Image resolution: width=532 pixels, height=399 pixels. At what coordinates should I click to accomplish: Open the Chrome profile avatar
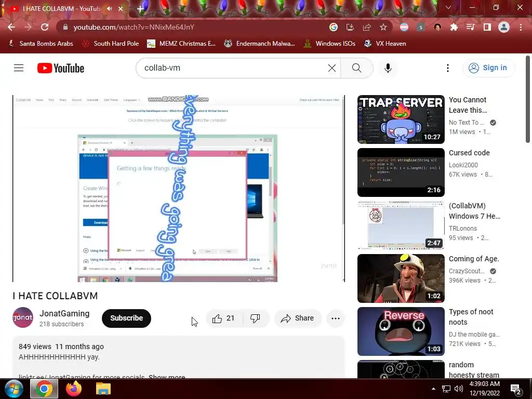click(x=504, y=27)
